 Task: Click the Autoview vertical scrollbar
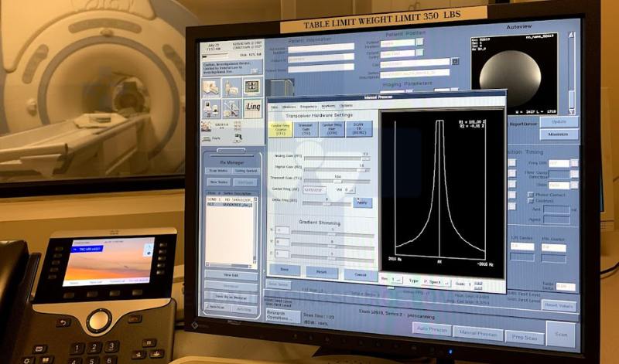pyautogui.click(x=571, y=73)
